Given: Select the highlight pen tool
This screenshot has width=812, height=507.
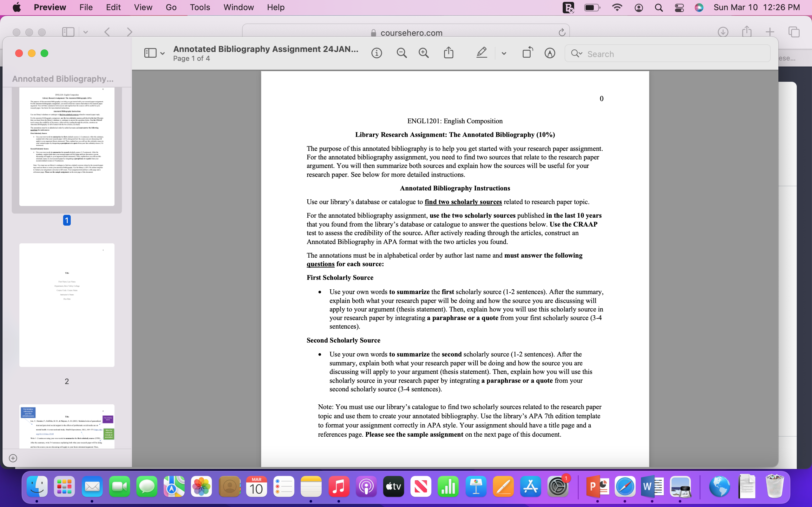Looking at the screenshot, I should [481, 53].
